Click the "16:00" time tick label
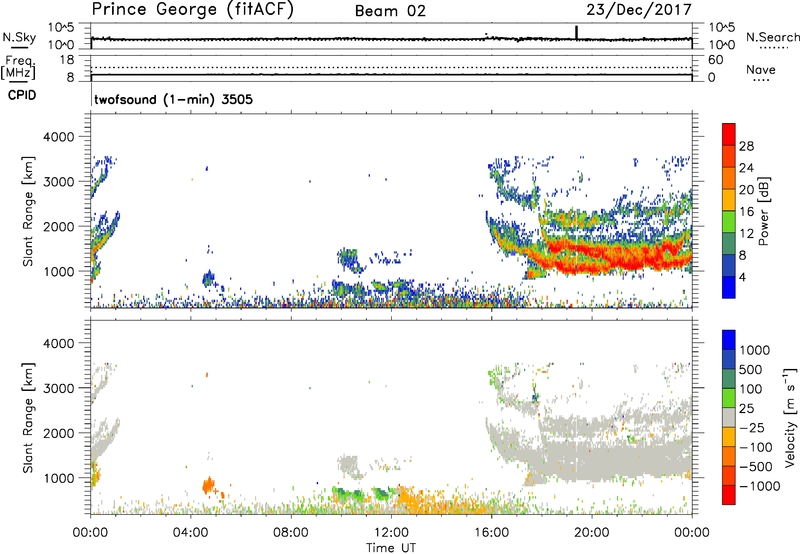Viewport: 800px width, 554px height. (491, 533)
